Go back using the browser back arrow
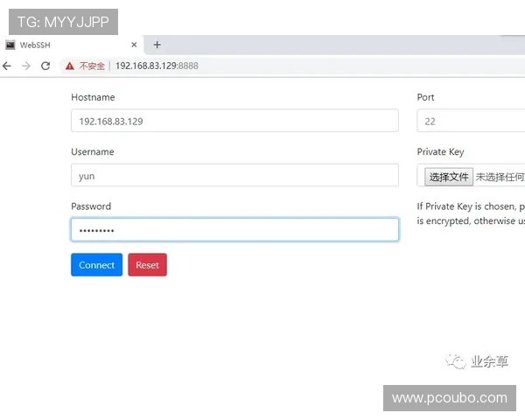 [7, 66]
